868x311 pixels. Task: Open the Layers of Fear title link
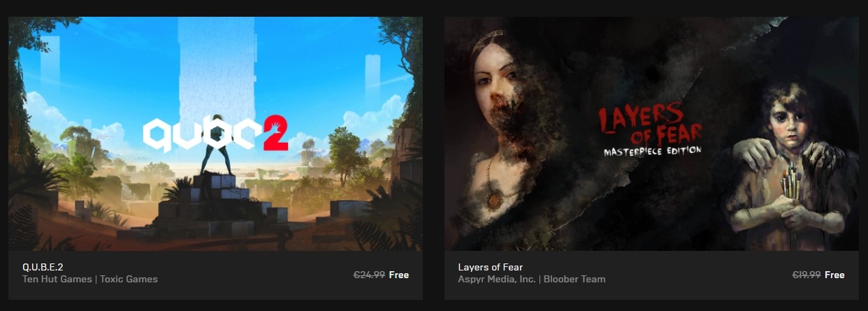click(490, 267)
